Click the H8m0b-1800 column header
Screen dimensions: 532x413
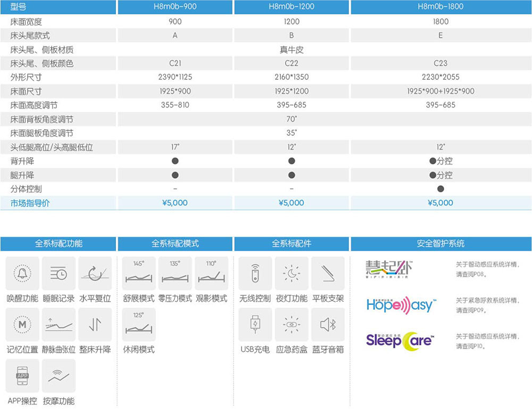440,6
